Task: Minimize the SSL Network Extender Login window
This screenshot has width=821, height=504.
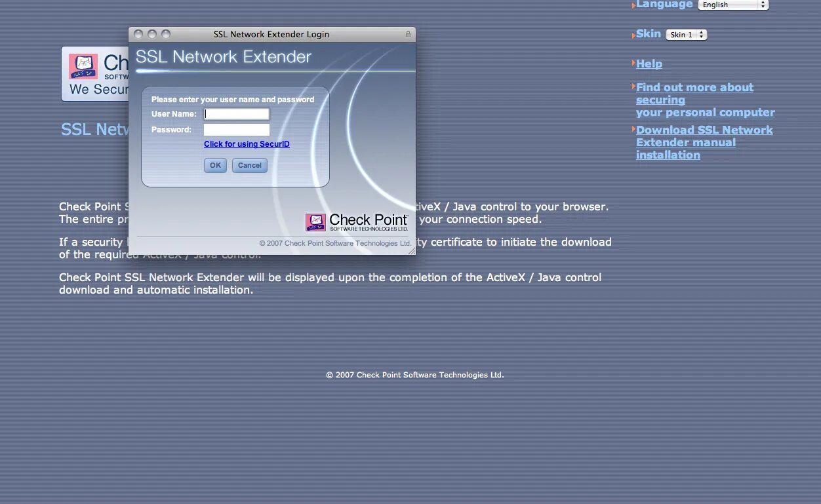Action: coord(152,34)
